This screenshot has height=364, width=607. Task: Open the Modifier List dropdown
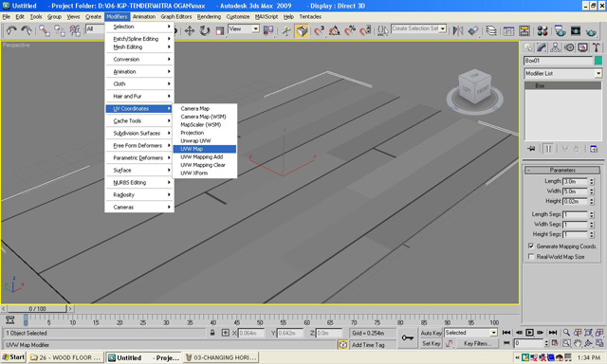pos(598,73)
